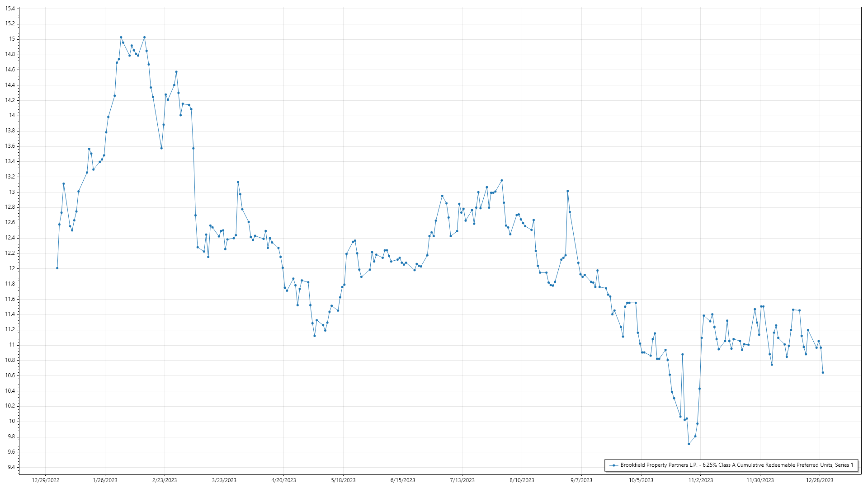Click the 11/2/2023 x-axis date label
Screen dimensions: 868x488
point(700,480)
